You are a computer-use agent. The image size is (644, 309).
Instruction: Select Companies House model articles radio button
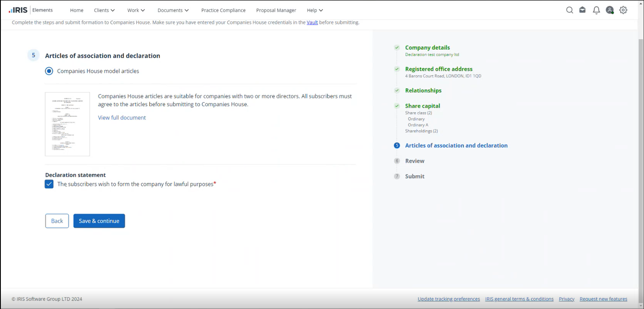pyautogui.click(x=49, y=71)
